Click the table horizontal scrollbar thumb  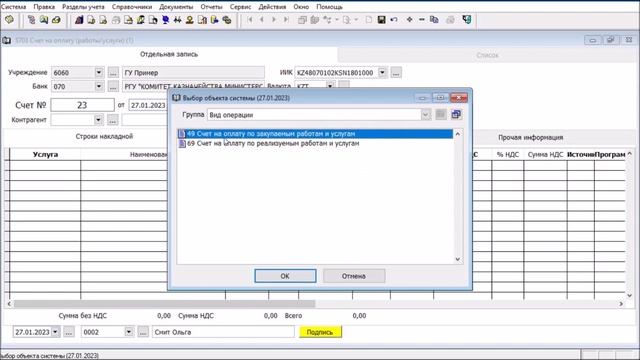164,304
